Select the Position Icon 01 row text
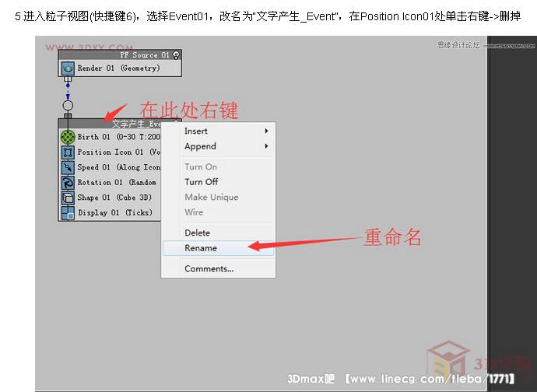Screen dimensions: 537x392 pyautogui.click(x=118, y=152)
